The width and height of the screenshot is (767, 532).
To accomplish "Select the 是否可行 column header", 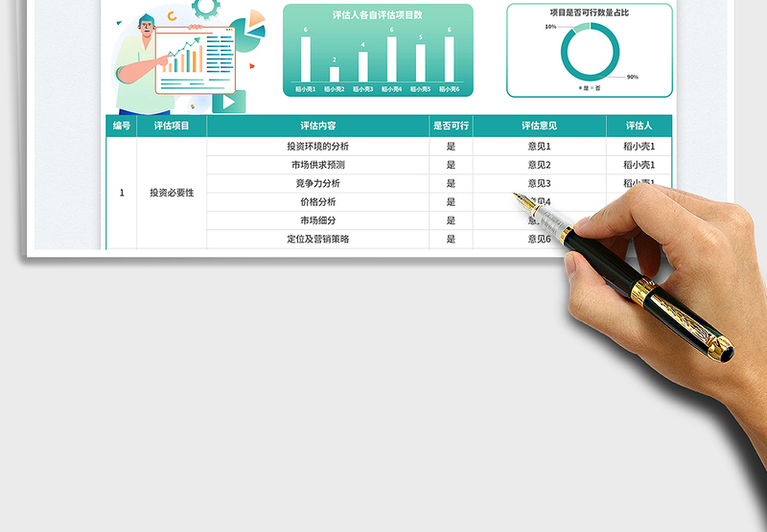I will coord(451,126).
